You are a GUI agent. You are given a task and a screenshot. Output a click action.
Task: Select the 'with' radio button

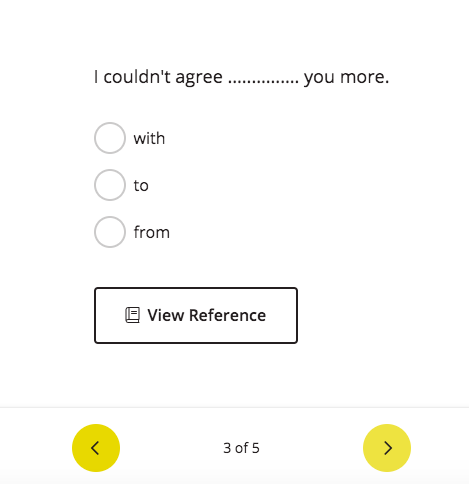110,138
